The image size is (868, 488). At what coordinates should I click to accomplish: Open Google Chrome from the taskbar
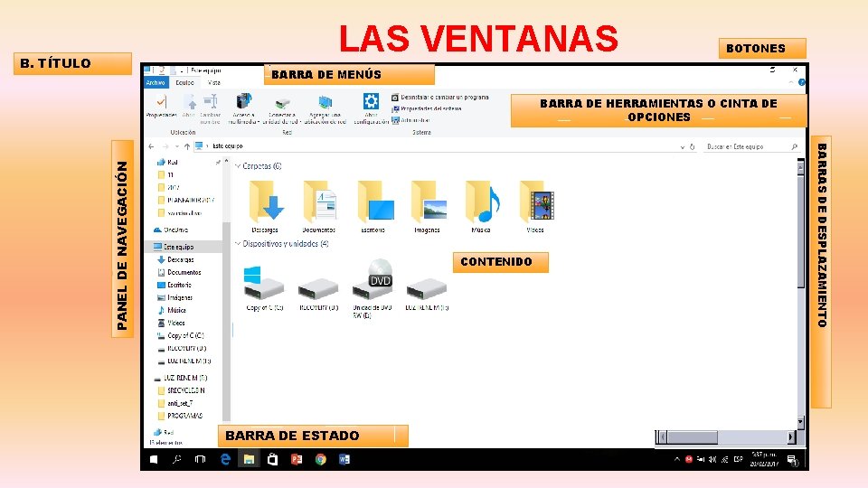click(x=320, y=459)
